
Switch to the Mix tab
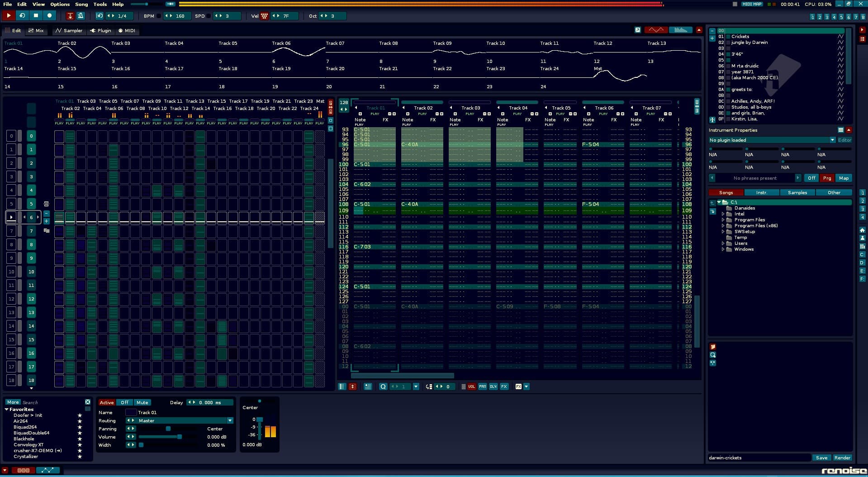(36, 30)
